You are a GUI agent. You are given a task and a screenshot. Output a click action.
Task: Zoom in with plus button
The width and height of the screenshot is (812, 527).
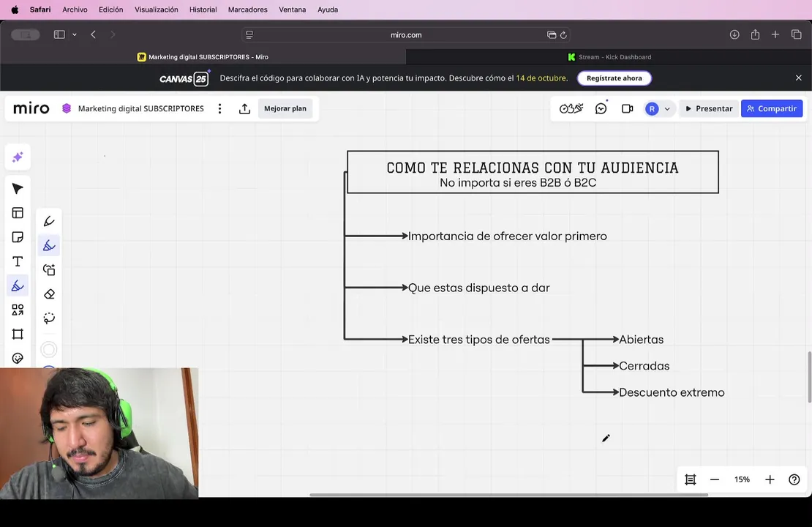click(x=770, y=480)
